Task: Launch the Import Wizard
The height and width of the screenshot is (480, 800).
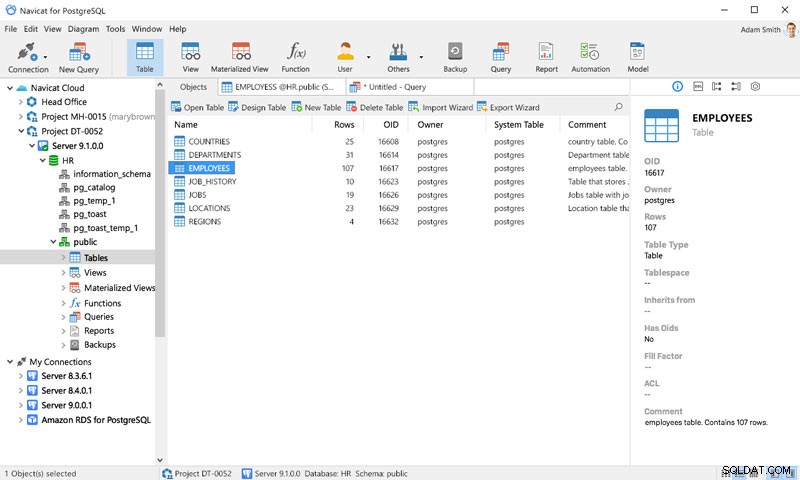Action: [x=441, y=107]
